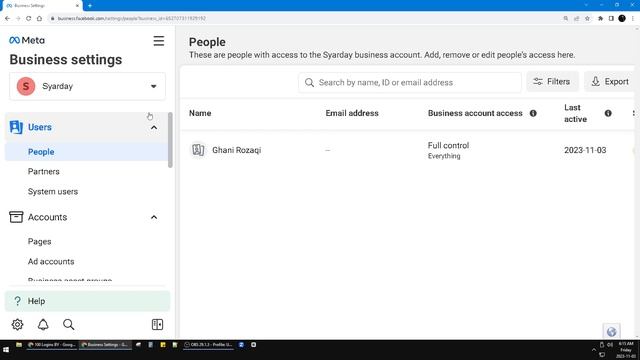The height and width of the screenshot is (360, 640).
Task: Click the Business account access column header
Action: [x=475, y=113]
